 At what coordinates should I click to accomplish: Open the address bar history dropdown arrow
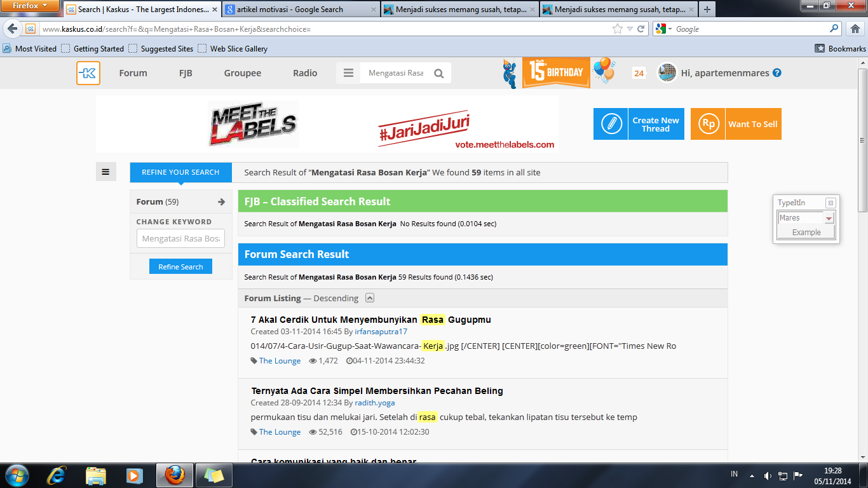click(x=630, y=29)
